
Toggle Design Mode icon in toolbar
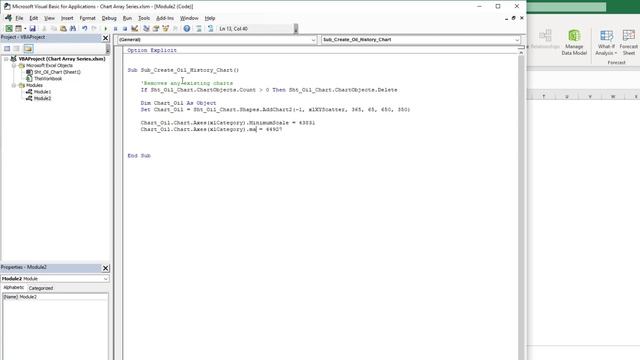point(135,29)
